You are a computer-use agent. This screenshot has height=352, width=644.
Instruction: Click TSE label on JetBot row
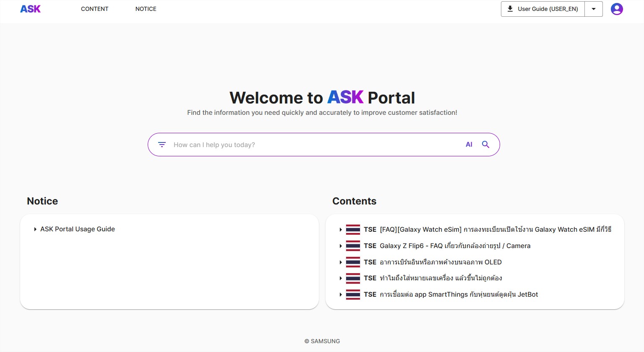tap(370, 295)
